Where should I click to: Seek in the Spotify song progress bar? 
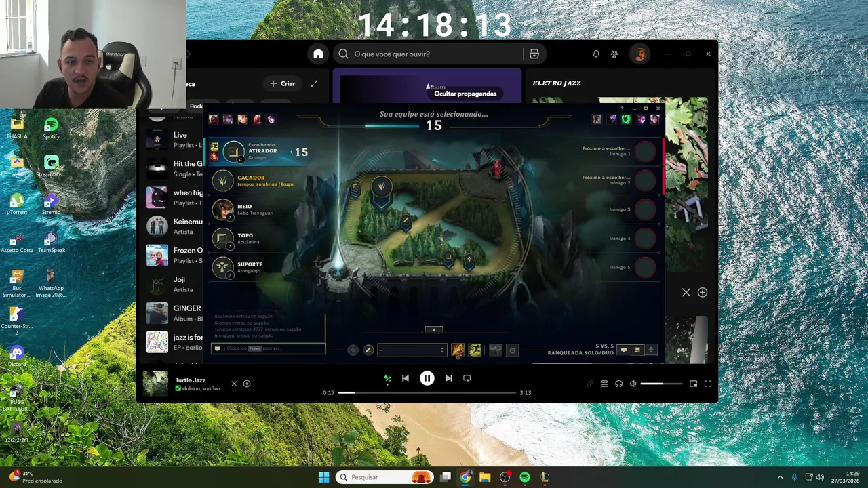[x=427, y=392]
